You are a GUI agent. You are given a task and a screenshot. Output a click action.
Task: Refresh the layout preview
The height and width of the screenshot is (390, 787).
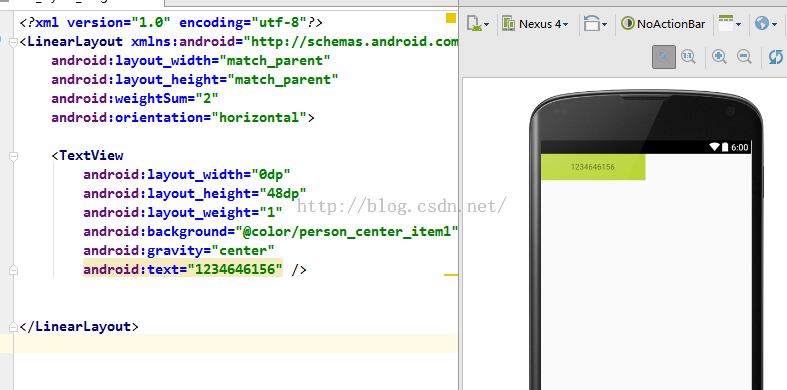coord(776,57)
